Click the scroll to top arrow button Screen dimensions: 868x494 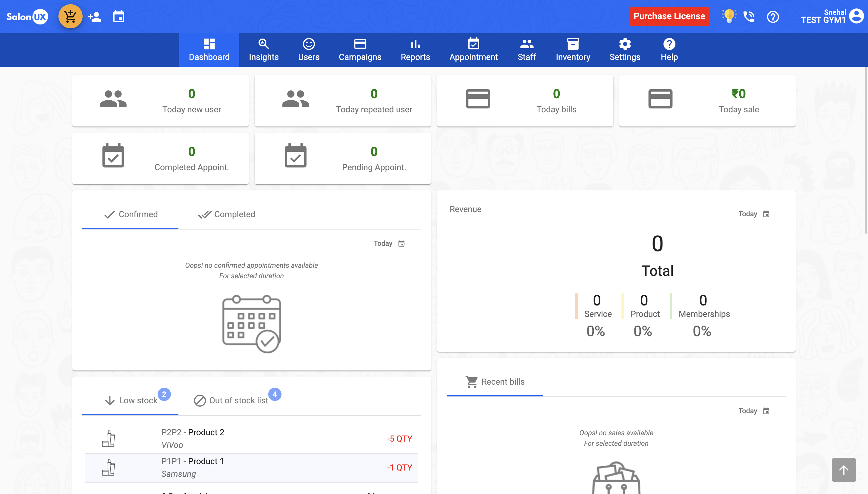click(843, 470)
